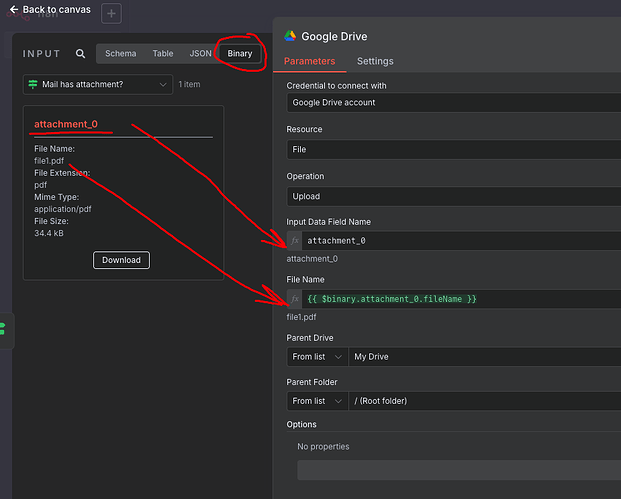Image resolution: width=621 pixels, height=499 pixels.
Task: Download the attachment_0 file
Action: (x=122, y=260)
